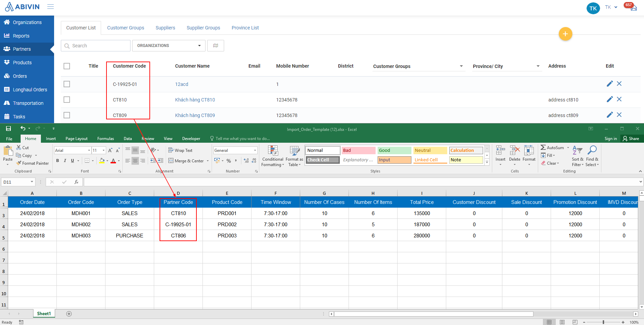Toggle Underline formatting in Excel
644x325 pixels.
coord(72,161)
